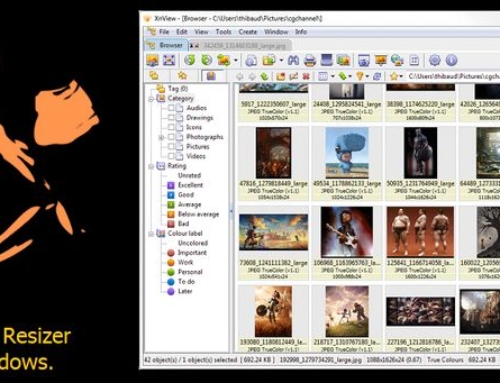Open the Favorites star dropdown arrow
500x383 pixels.
coord(401,76)
